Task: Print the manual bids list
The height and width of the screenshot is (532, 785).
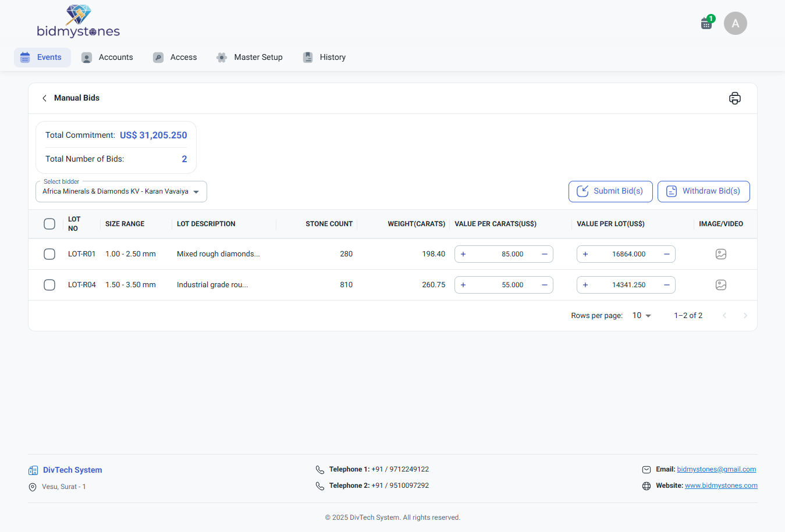Action: click(x=735, y=98)
